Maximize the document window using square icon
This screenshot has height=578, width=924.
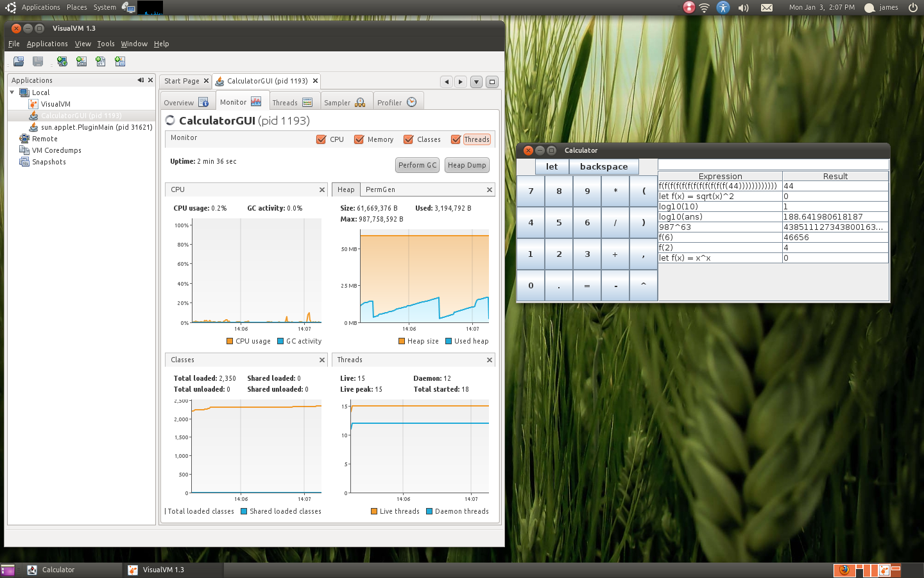[x=492, y=82]
